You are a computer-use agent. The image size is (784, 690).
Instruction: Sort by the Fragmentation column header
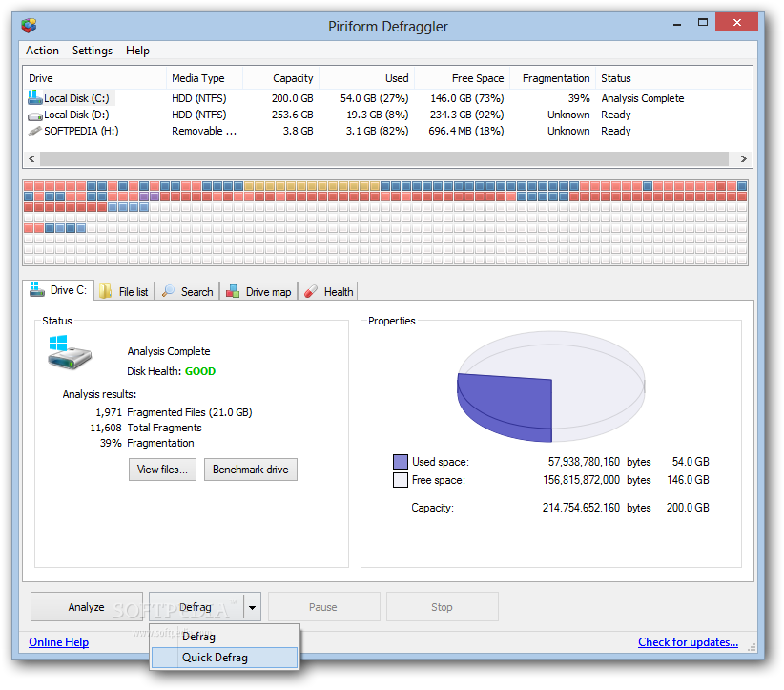553,78
